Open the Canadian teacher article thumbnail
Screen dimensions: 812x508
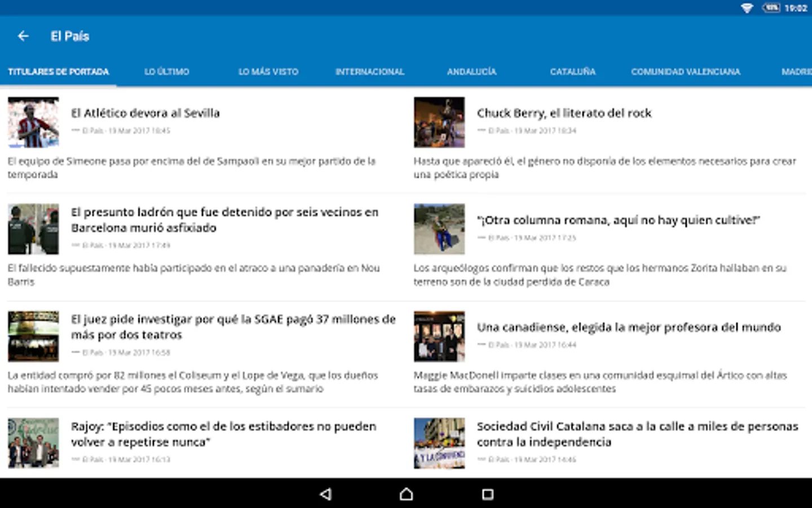[x=439, y=336]
